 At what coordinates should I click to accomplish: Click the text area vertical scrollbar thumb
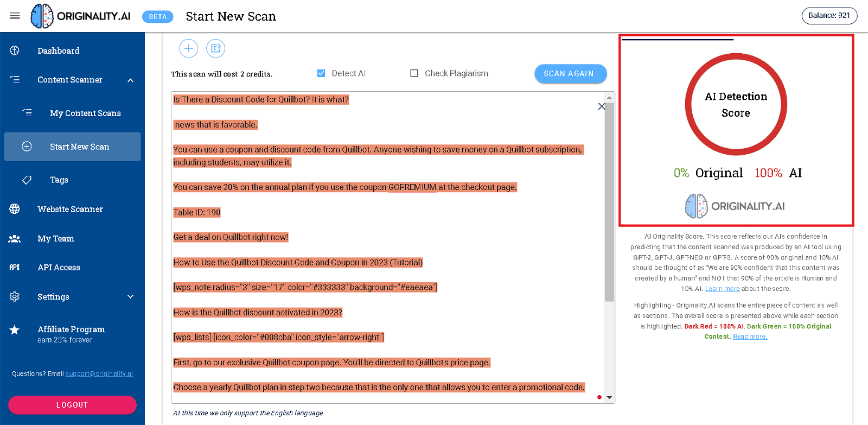click(x=609, y=202)
